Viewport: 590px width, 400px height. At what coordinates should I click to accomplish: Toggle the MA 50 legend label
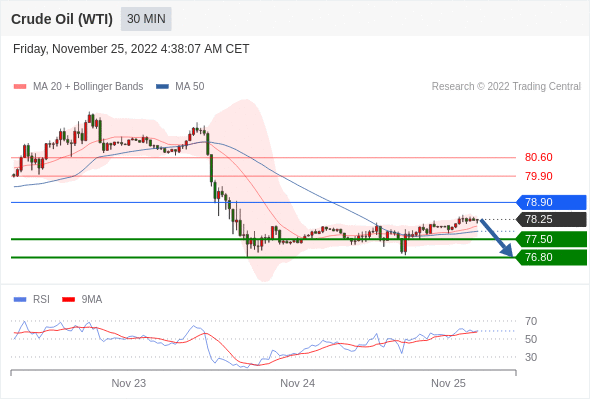tap(190, 87)
